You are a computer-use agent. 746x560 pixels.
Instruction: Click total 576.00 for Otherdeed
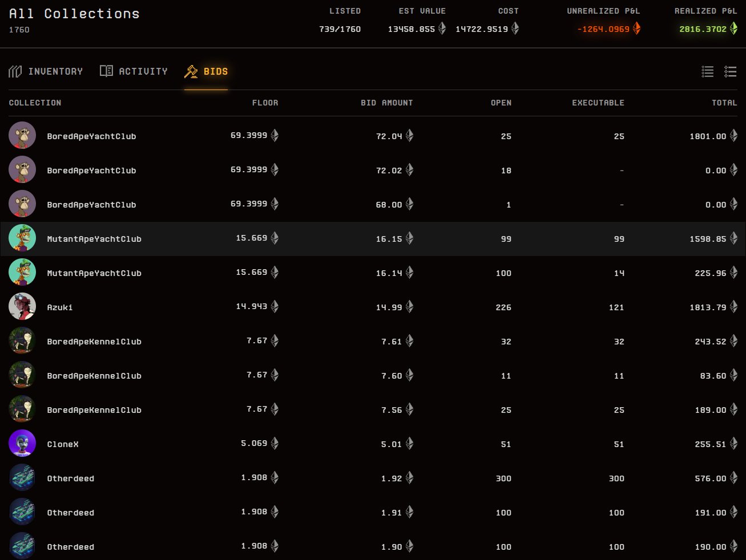tap(711, 478)
